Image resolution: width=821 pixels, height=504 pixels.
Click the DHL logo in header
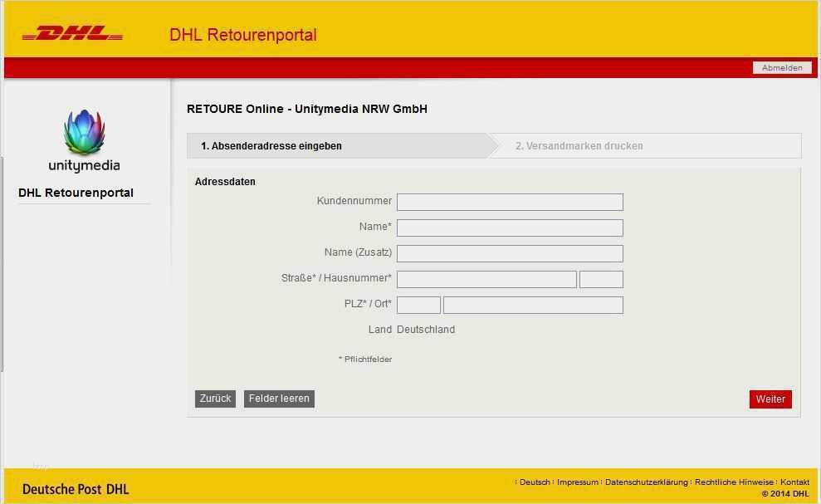[x=72, y=34]
